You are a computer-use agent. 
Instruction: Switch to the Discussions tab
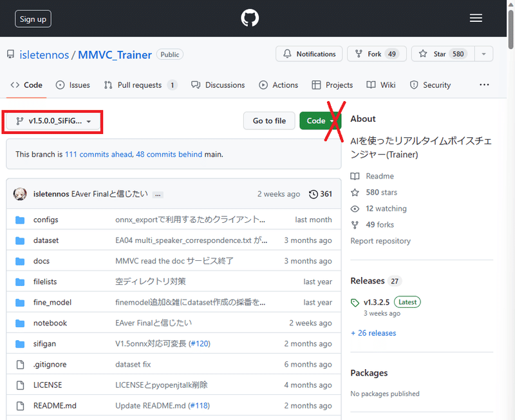coord(218,85)
